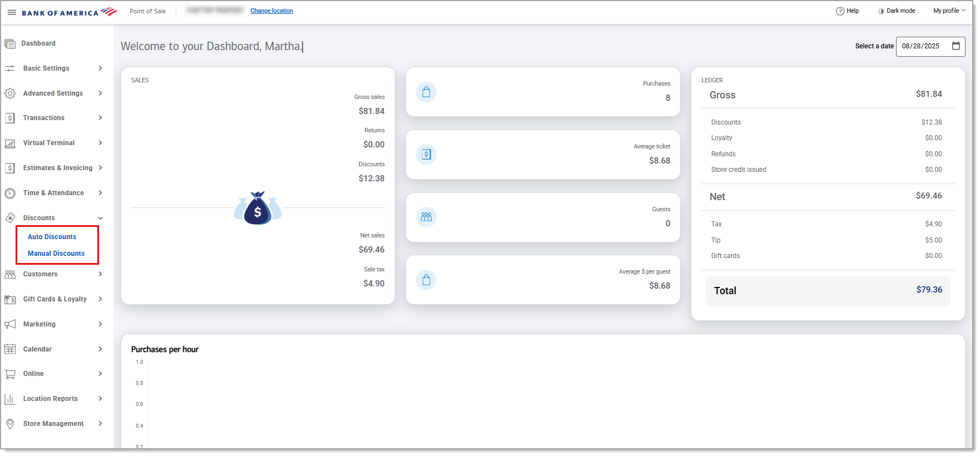Toggle Dark mode
This screenshot has width=980, height=456.
pos(897,11)
